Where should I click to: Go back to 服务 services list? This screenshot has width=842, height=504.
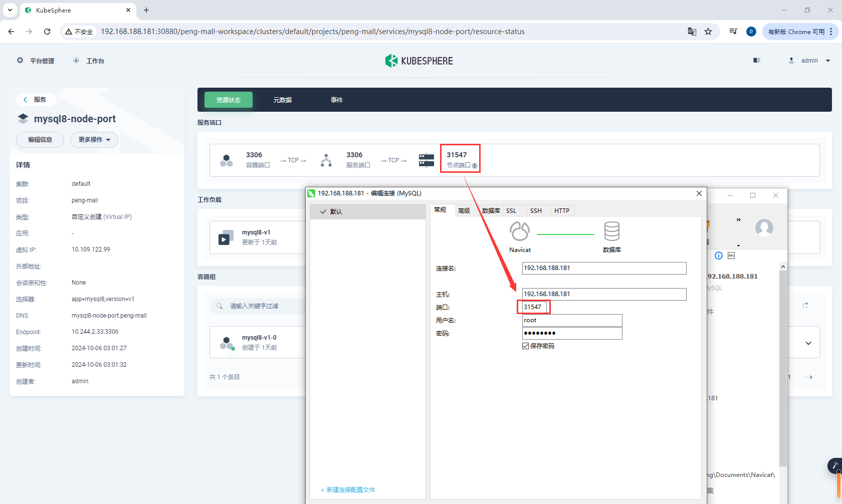[x=35, y=100]
